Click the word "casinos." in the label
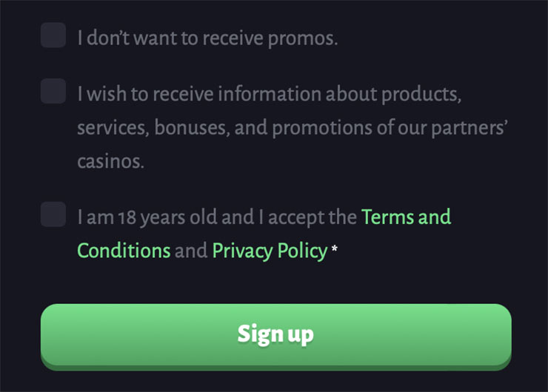Viewport: 548px width, 392px height. point(110,161)
